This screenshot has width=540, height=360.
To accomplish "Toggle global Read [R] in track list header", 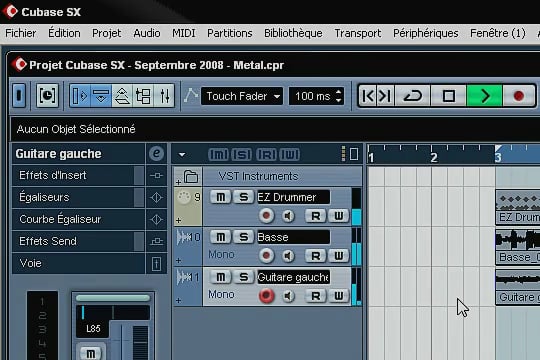I will pos(266,155).
